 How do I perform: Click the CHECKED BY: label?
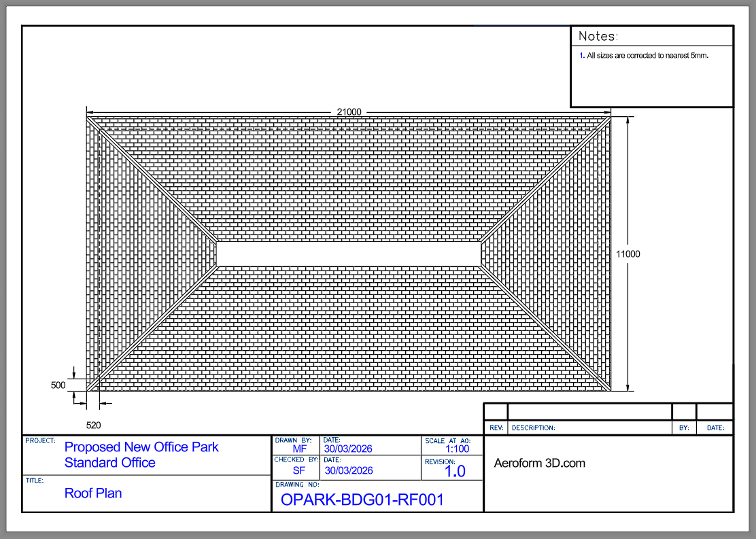click(296, 459)
